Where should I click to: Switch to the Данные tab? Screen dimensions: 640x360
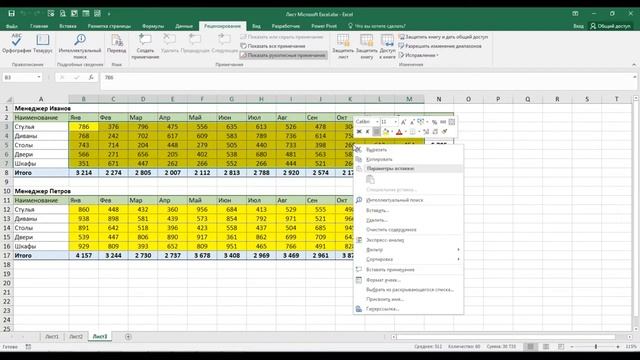point(184,26)
